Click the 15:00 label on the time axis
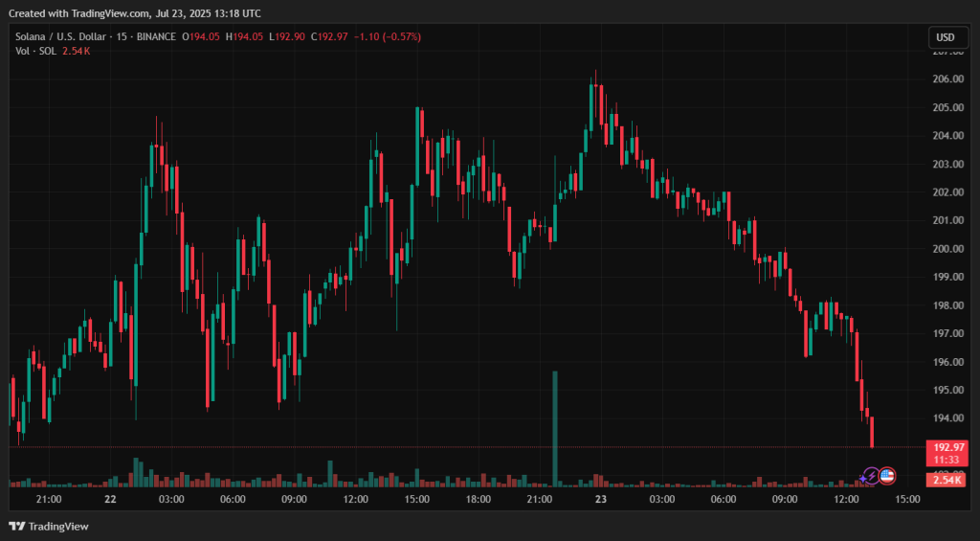The width and height of the screenshot is (980, 541). pyautogui.click(x=907, y=499)
